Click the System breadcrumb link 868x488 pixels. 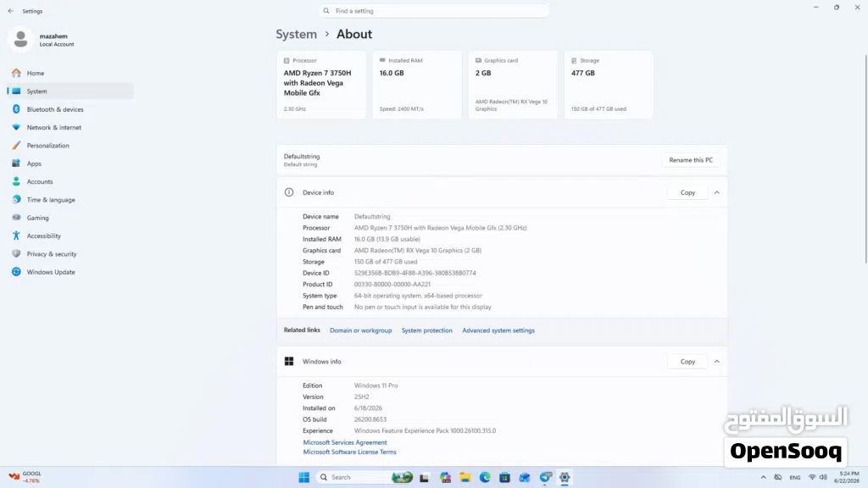[296, 34]
